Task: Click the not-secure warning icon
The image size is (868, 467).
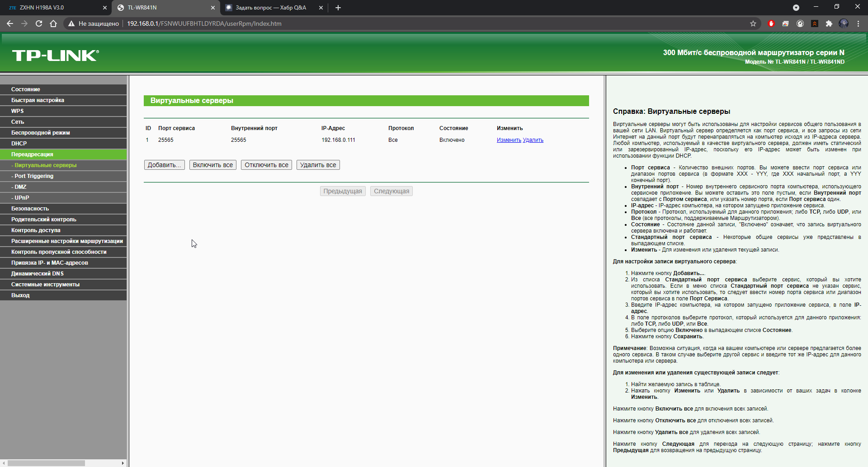Action: coord(71,23)
